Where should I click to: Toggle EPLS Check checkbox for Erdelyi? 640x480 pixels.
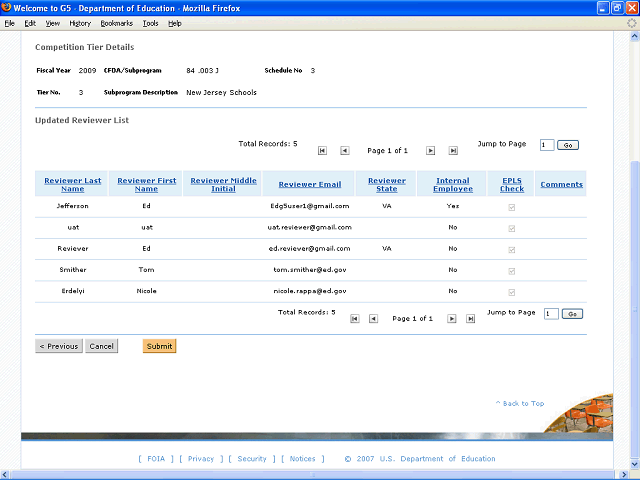(512, 292)
